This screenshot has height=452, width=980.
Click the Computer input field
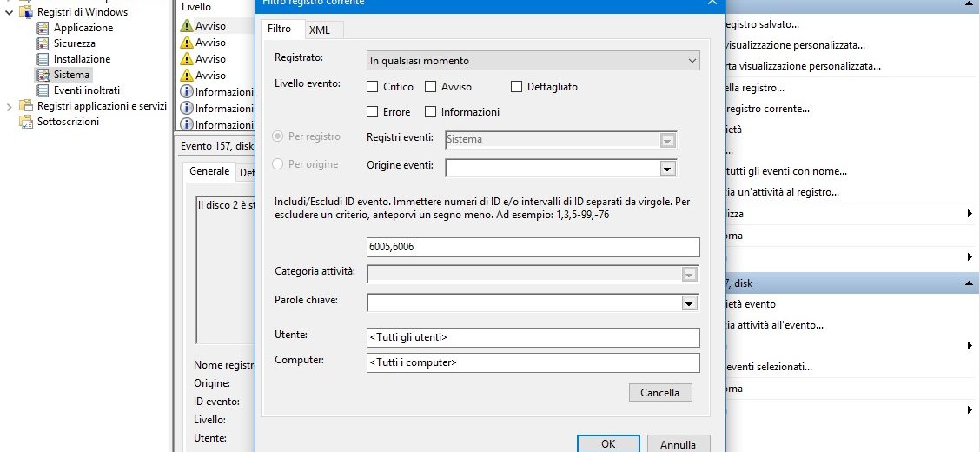click(x=533, y=362)
